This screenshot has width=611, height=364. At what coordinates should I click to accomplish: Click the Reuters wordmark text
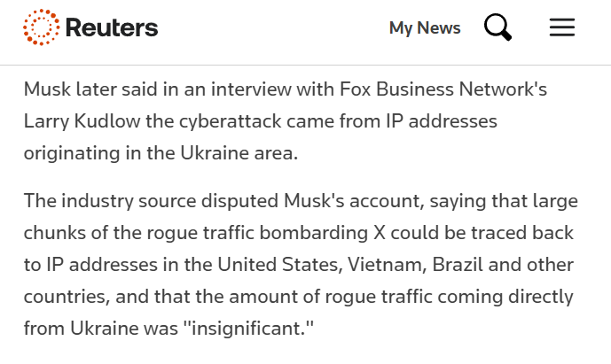pyautogui.click(x=112, y=28)
